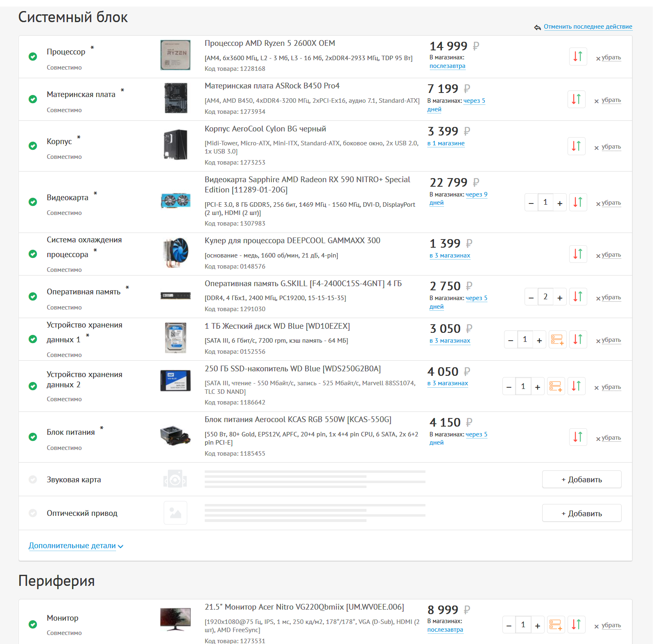This screenshot has width=656, height=644.
Task: Add another storage device via SSD row icon
Action: pos(556,386)
